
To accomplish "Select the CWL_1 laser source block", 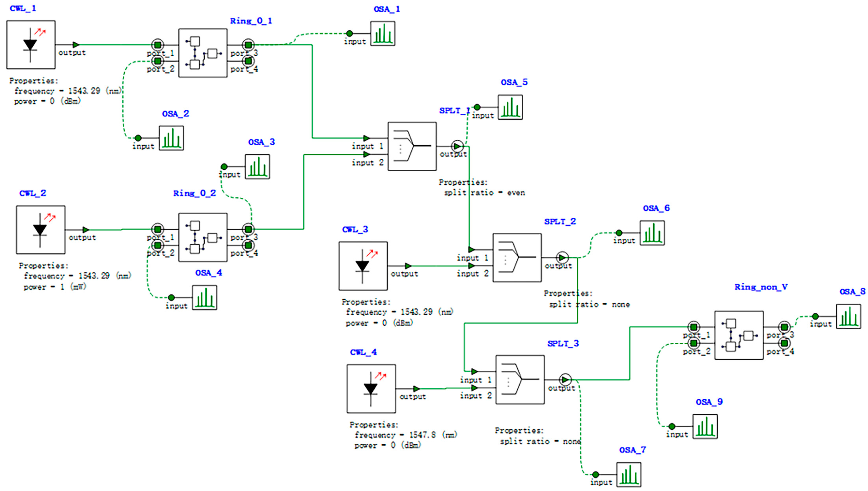I will click(31, 45).
